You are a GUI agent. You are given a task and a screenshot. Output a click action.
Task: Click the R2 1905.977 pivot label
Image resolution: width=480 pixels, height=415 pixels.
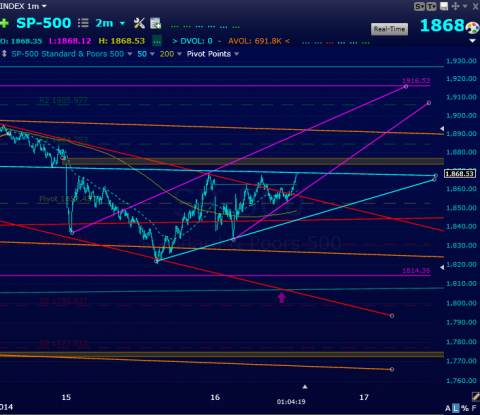(x=63, y=100)
